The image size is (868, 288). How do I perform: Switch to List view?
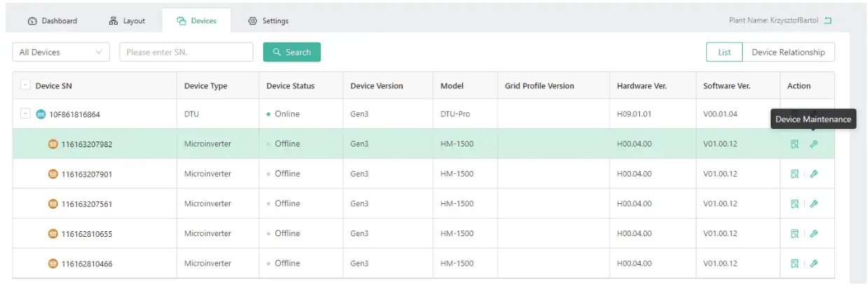pyautogui.click(x=724, y=52)
